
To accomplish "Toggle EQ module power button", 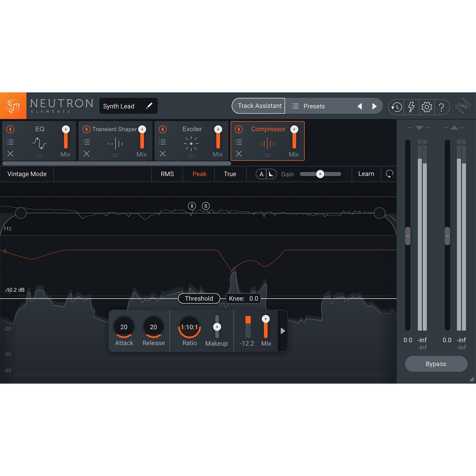I will (10, 129).
